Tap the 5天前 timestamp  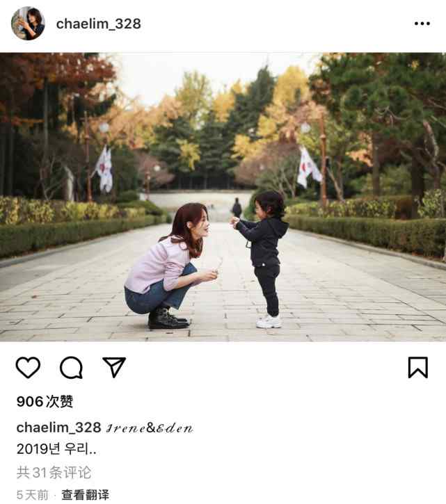tap(32, 495)
